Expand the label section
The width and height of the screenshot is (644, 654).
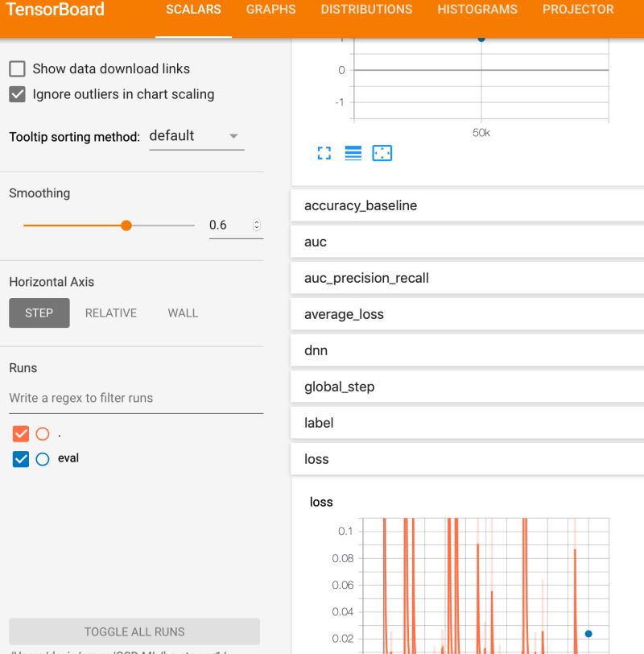pyautogui.click(x=467, y=423)
